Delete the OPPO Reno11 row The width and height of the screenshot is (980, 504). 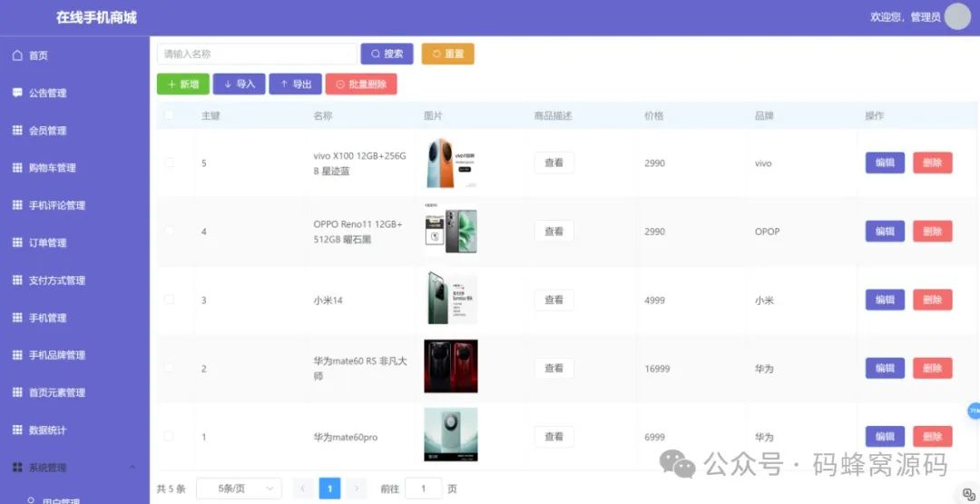pos(933,231)
